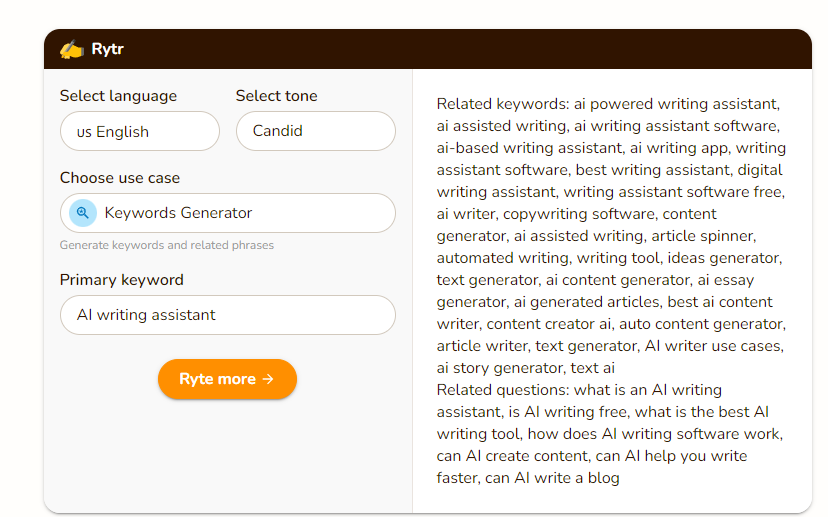Click the Generate keywords and related phrases hint
Viewport: 828px width, 517px height.
point(166,245)
